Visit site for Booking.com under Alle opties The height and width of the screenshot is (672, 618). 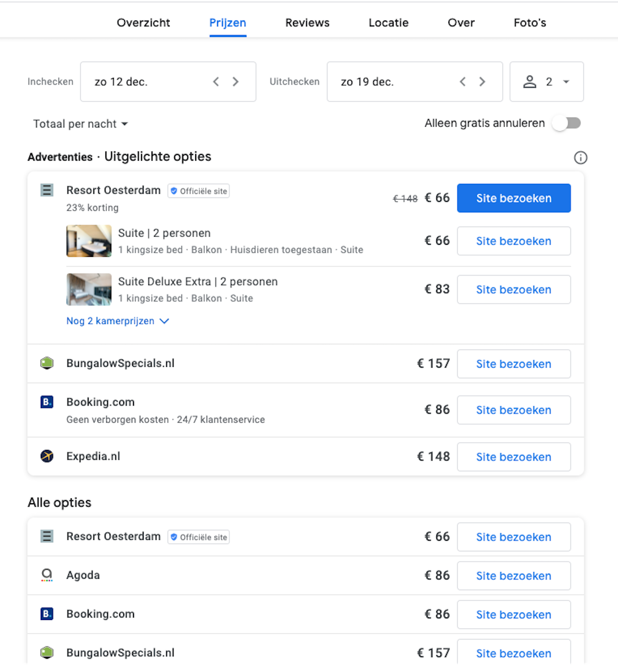click(514, 614)
